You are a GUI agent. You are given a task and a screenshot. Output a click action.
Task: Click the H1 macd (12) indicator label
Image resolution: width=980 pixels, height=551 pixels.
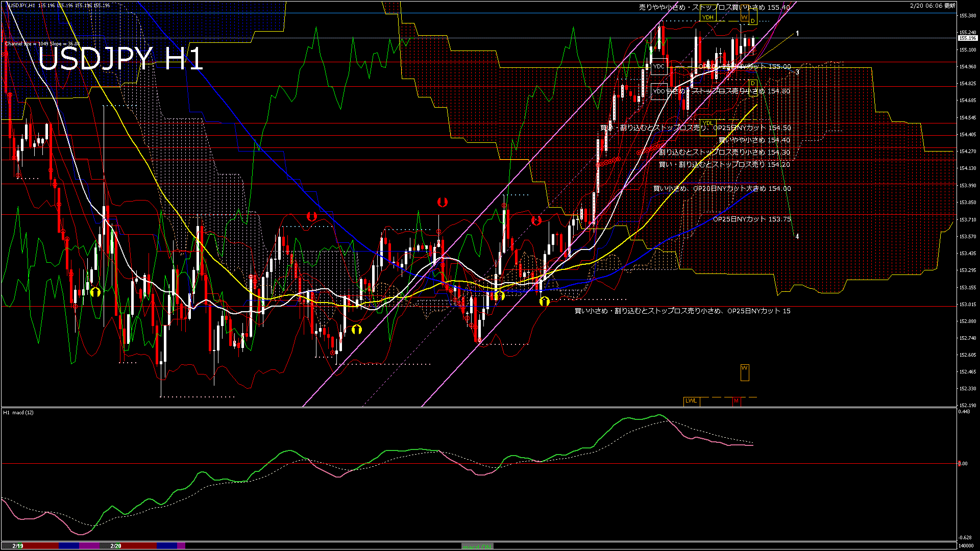click(19, 413)
